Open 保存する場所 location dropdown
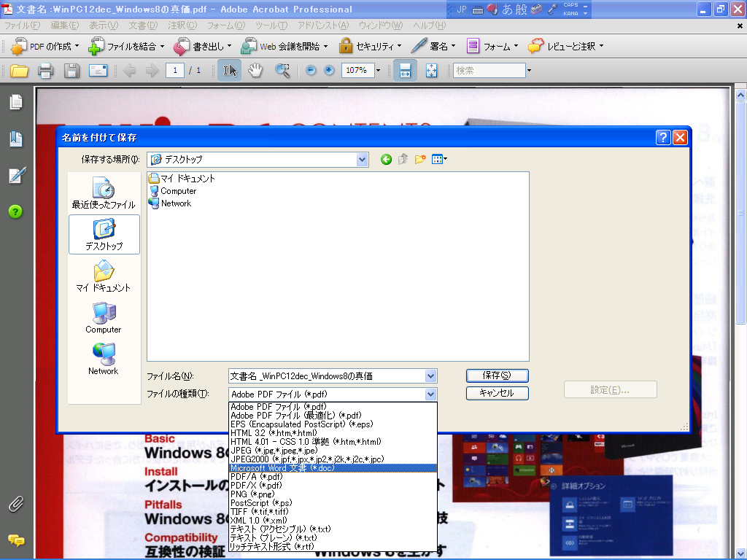The image size is (747, 560). click(x=362, y=160)
